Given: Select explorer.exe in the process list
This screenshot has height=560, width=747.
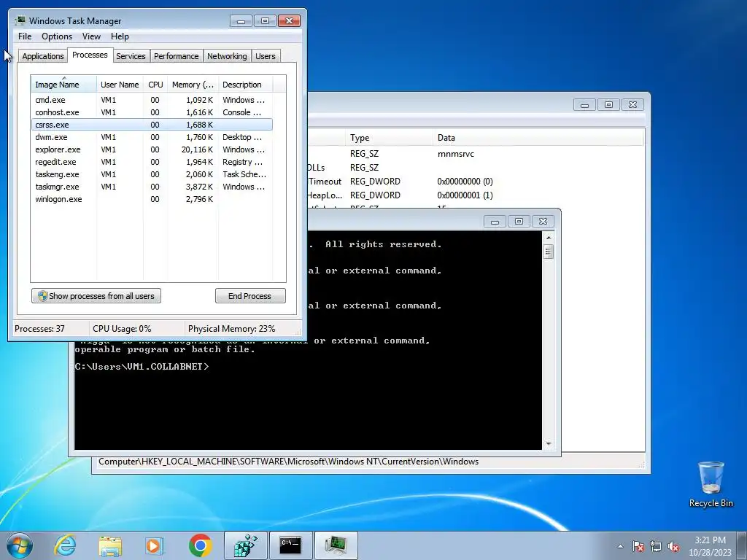Looking at the screenshot, I should tap(152, 149).
